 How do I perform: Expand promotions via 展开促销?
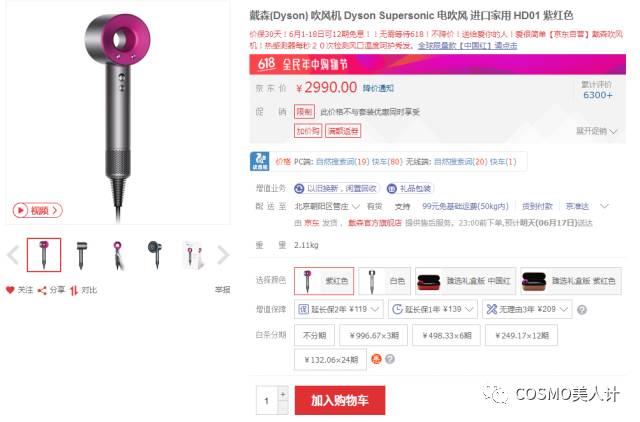pos(596,131)
